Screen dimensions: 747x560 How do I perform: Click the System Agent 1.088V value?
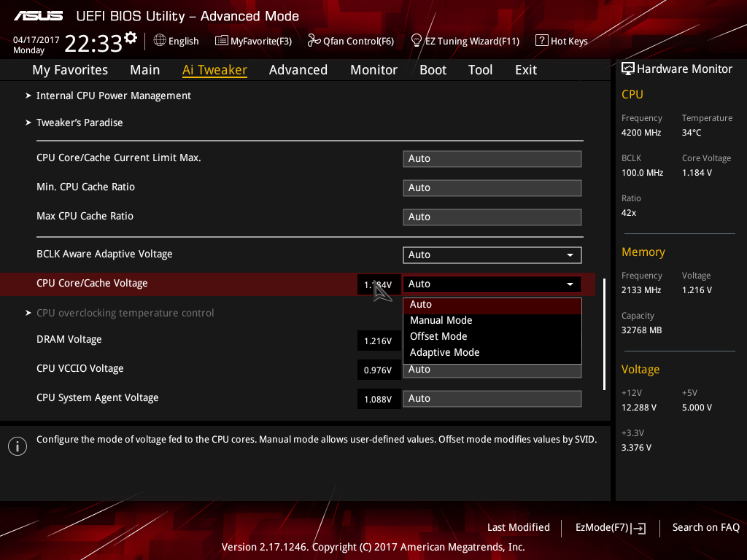click(379, 399)
